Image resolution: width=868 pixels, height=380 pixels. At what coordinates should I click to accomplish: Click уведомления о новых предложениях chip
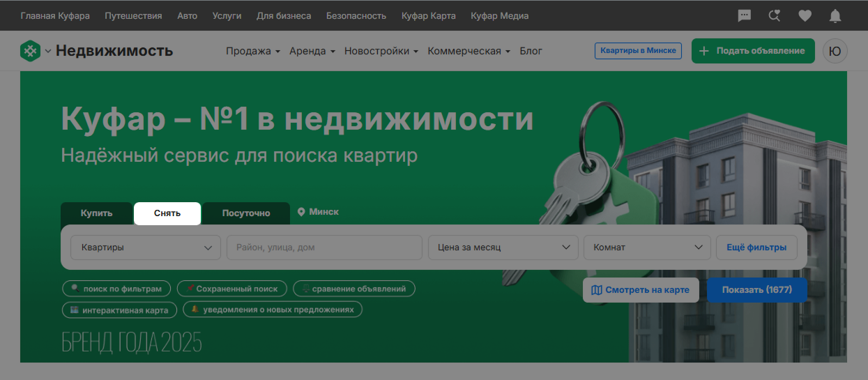pyautogui.click(x=273, y=310)
